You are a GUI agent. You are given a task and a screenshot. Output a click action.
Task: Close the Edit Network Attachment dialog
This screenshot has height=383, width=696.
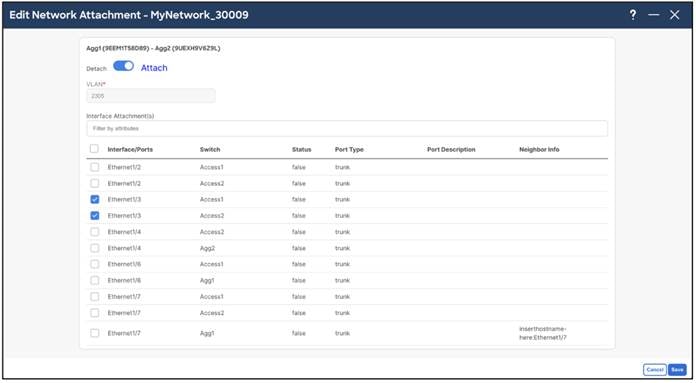coord(675,15)
